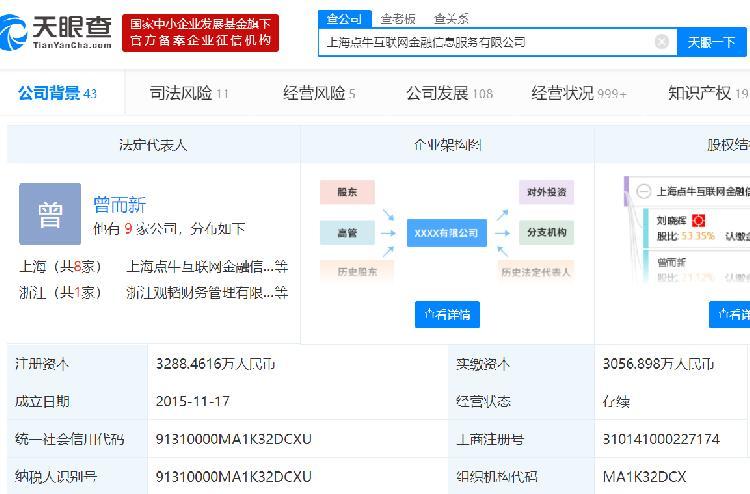750x494 pixels.
Task: Click the 对外投资 node
Action: click(546, 192)
